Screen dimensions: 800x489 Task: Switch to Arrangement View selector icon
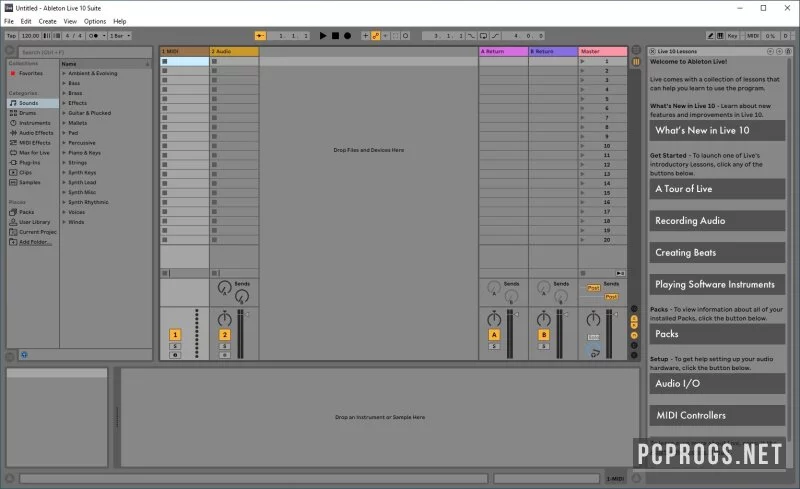coord(636,50)
